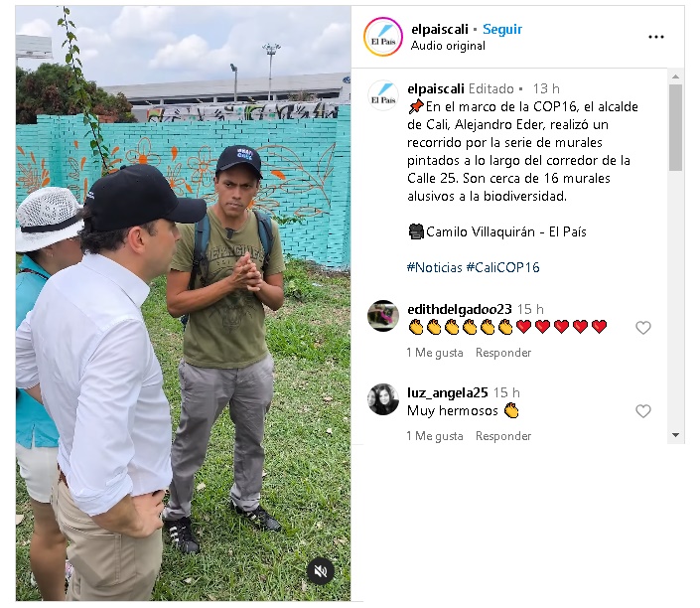The image size is (700, 608).
Task: Click the El País profile picture in the header
Action: click(x=383, y=37)
